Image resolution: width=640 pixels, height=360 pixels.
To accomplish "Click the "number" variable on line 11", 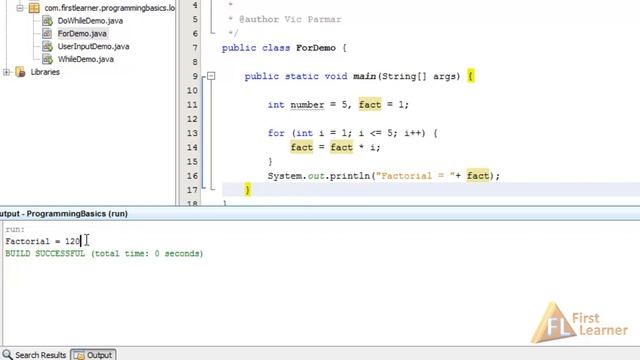I will pos(307,105).
